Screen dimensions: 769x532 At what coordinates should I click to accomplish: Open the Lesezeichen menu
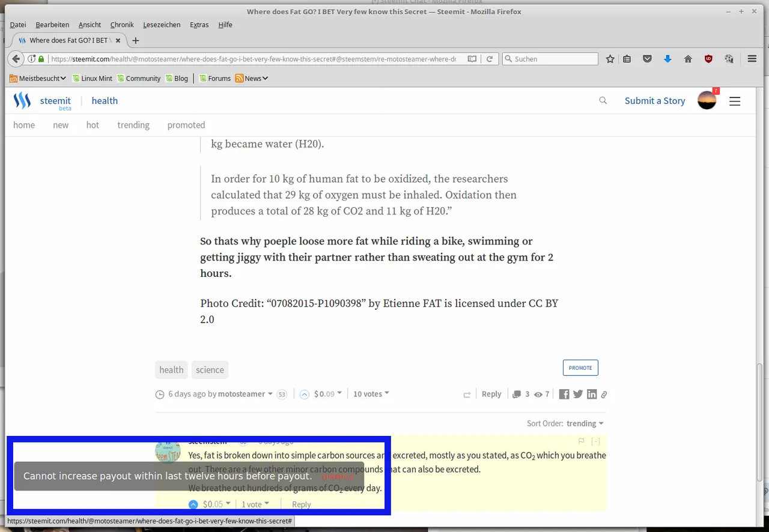162,25
